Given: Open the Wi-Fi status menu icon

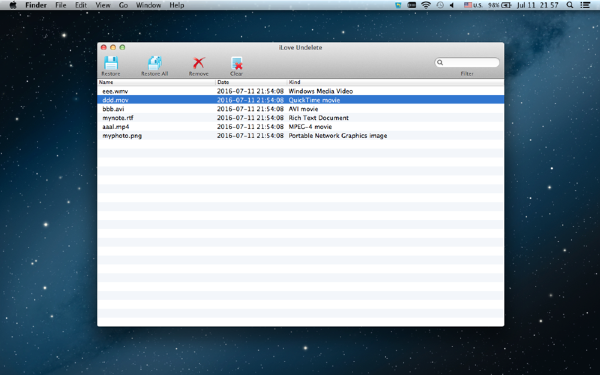Looking at the screenshot, I should point(426,5).
